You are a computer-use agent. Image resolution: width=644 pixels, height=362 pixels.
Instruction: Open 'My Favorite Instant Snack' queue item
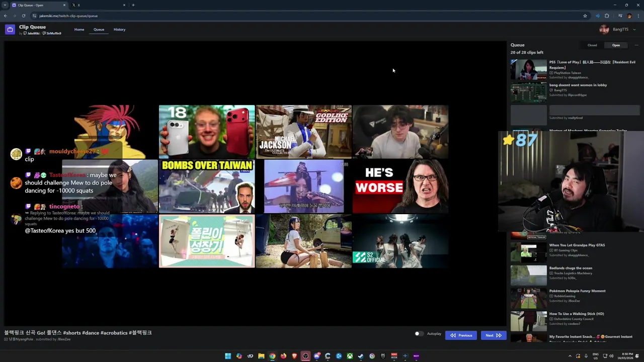coord(575,338)
